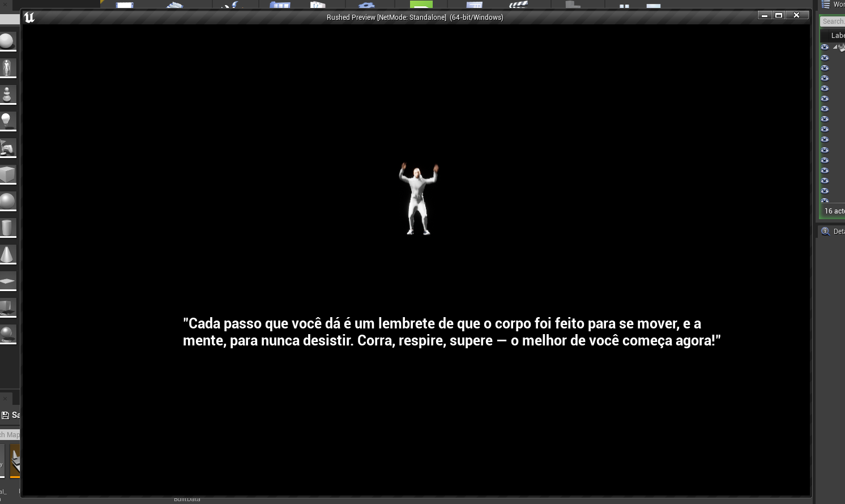
Task: Select the Empty Pawn placement icon
Action: pos(7,95)
